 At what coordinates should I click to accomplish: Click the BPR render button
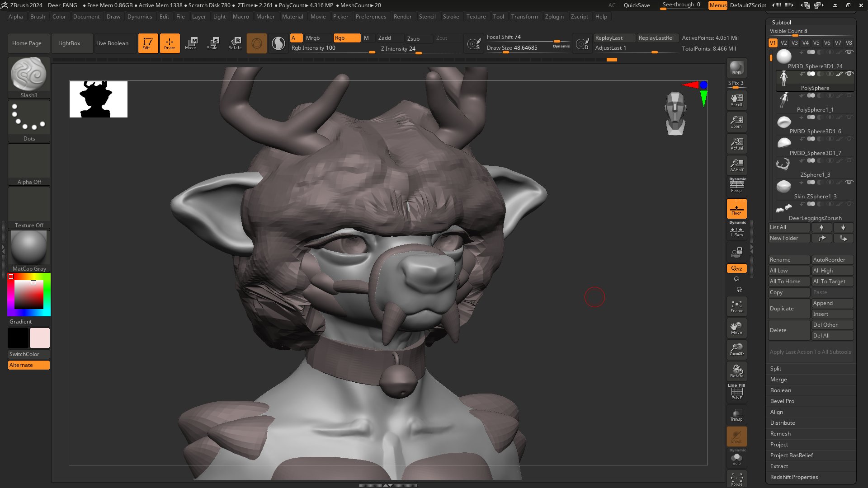tap(736, 68)
